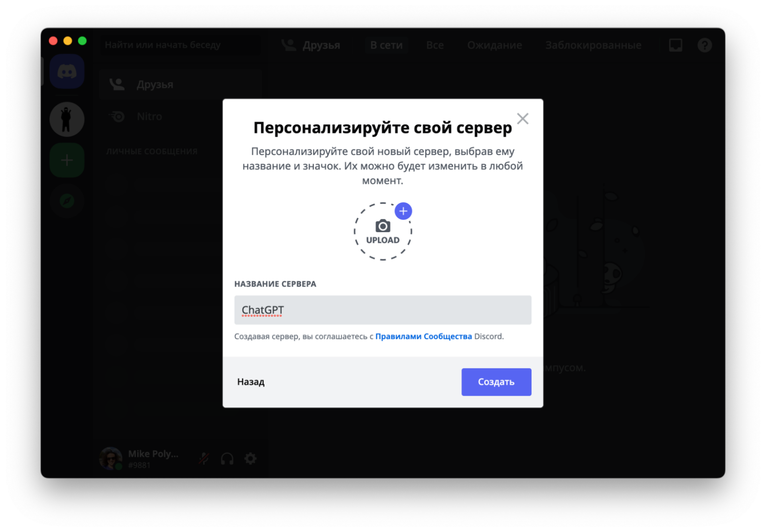
Task: Open the inbox icon in the top bar
Action: (x=675, y=45)
